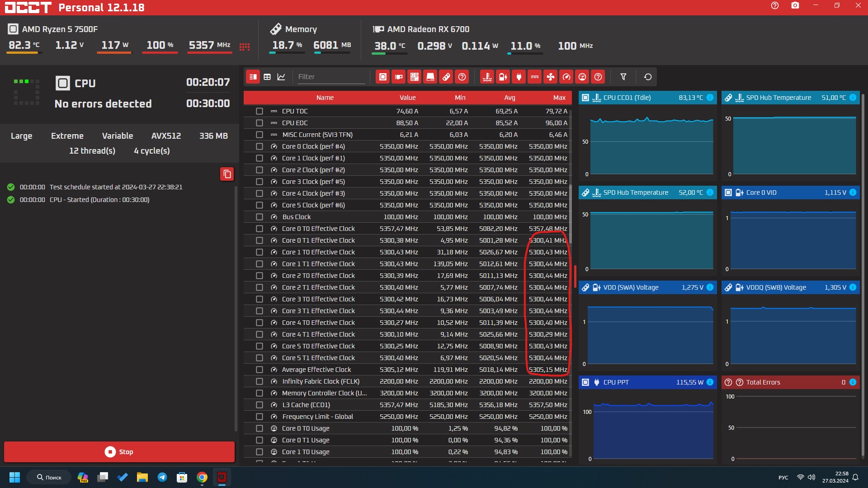868x488 pixels.
Task: Open the info icon on the CPU PPT graph
Action: pyautogui.click(x=710, y=382)
